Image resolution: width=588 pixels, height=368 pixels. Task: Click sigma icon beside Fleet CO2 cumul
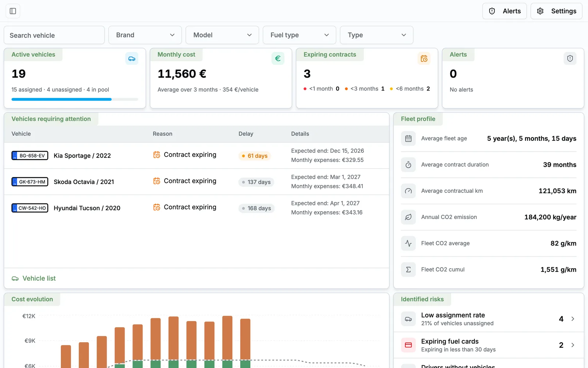(x=408, y=270)
